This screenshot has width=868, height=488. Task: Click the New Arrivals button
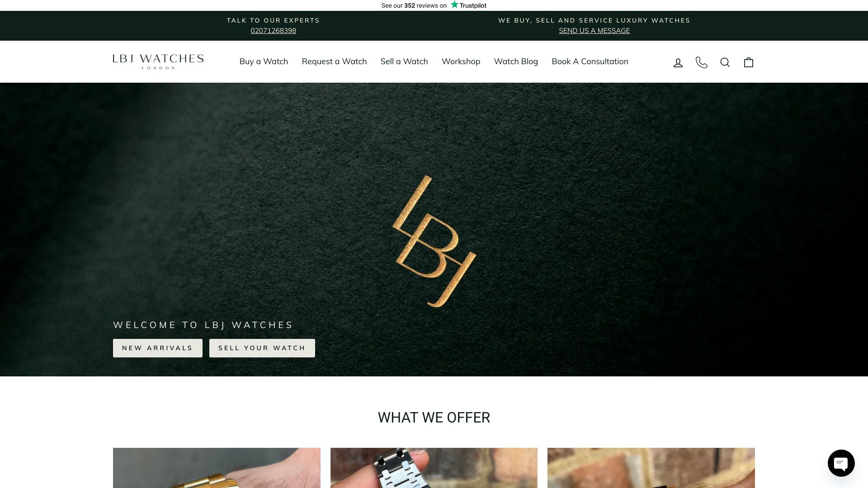pos(158,348)
